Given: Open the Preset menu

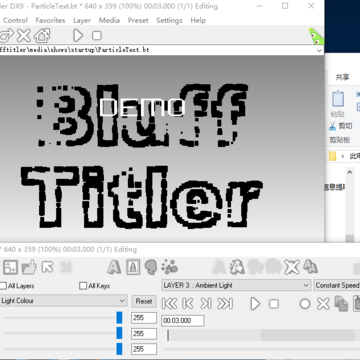Looking at the screenshot, I should tap(138, 20).
